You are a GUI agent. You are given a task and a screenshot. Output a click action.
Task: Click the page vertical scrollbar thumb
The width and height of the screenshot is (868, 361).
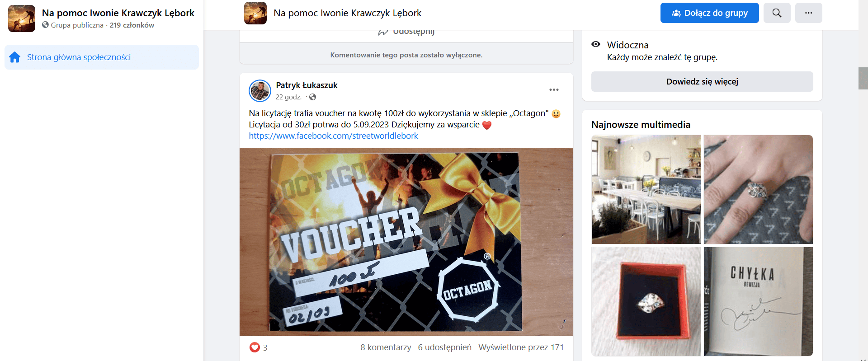863,78
